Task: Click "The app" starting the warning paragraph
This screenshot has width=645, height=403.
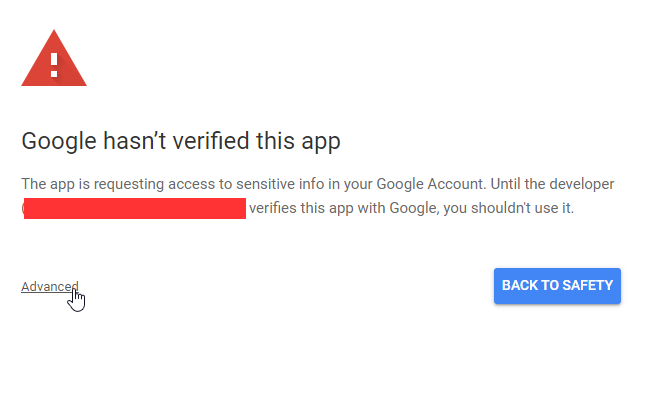Action: 48,185
